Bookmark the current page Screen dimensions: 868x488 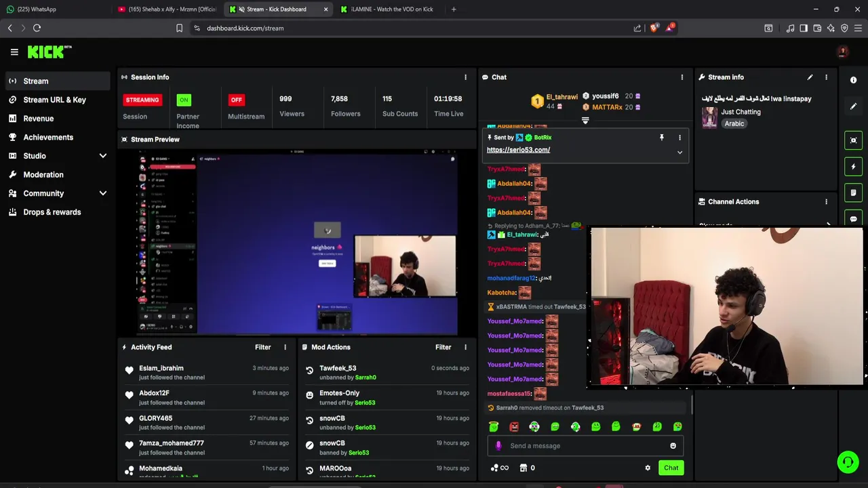point(179,28)
